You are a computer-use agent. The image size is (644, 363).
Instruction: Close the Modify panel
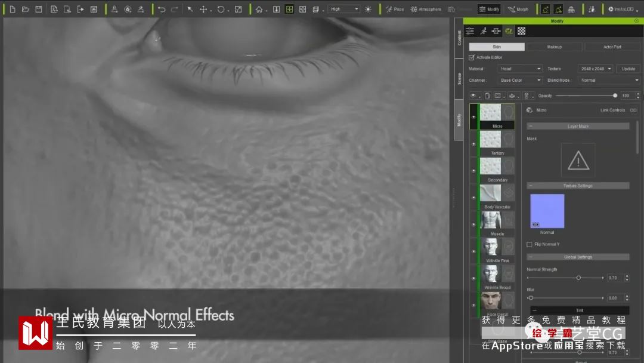point(637,20)
